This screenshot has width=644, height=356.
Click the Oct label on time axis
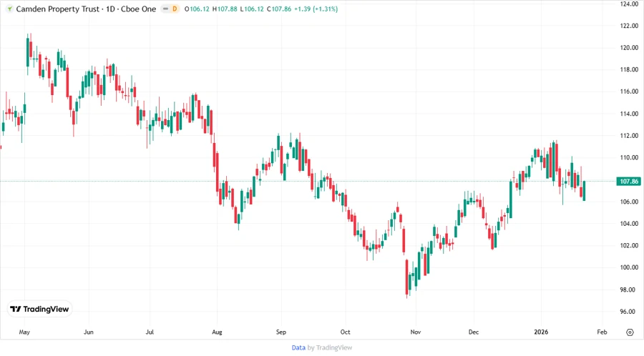[345, 332]
